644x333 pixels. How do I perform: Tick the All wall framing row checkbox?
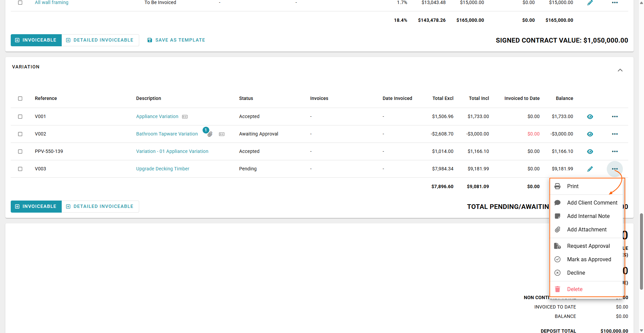pyautogui.click(x=20, y=3)
